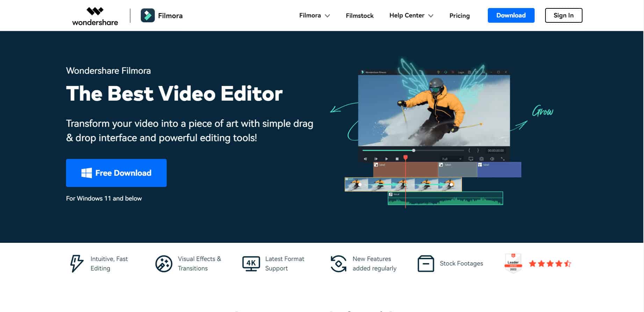
Task: Click the 4K monitor icon
Action: [251, 264]
